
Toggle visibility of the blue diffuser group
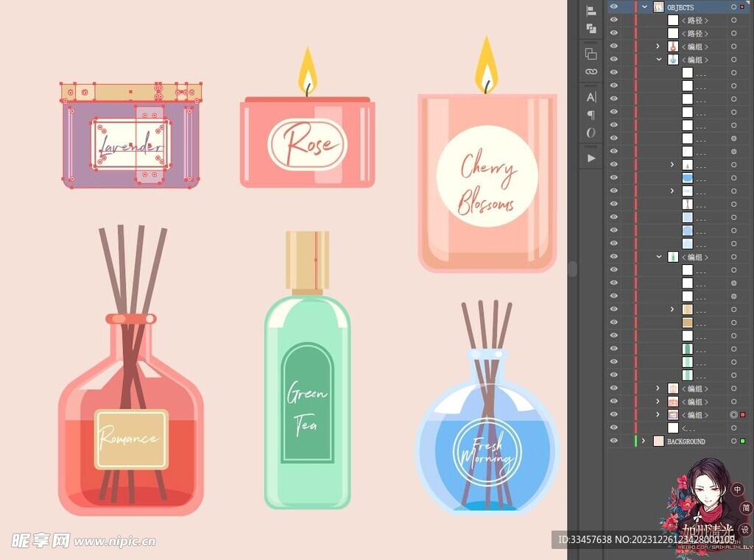(x=613, y=59)
